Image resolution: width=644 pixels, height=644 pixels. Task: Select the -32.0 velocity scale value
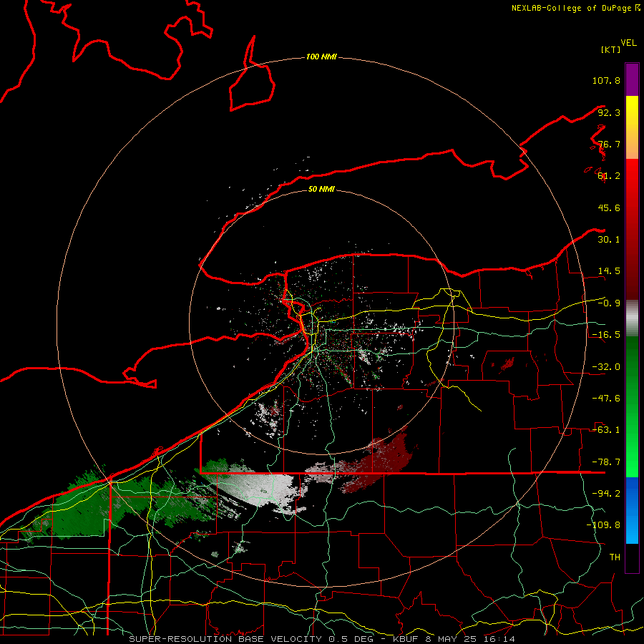(606, 367)
